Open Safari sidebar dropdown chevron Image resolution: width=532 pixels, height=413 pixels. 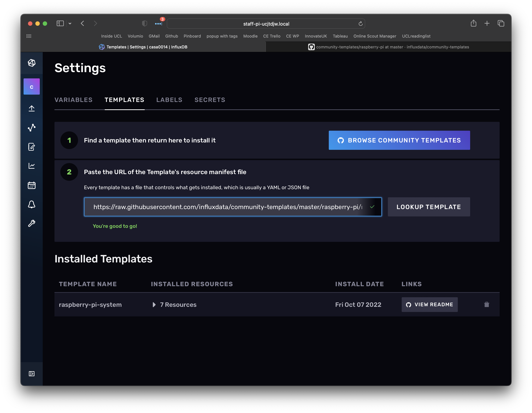click(70, 23)
